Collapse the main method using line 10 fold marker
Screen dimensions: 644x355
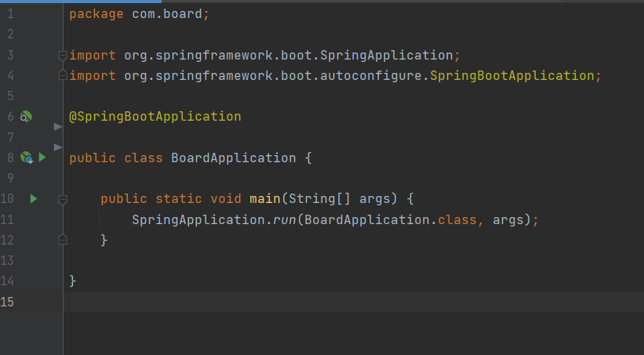click(x=63, y=200)
